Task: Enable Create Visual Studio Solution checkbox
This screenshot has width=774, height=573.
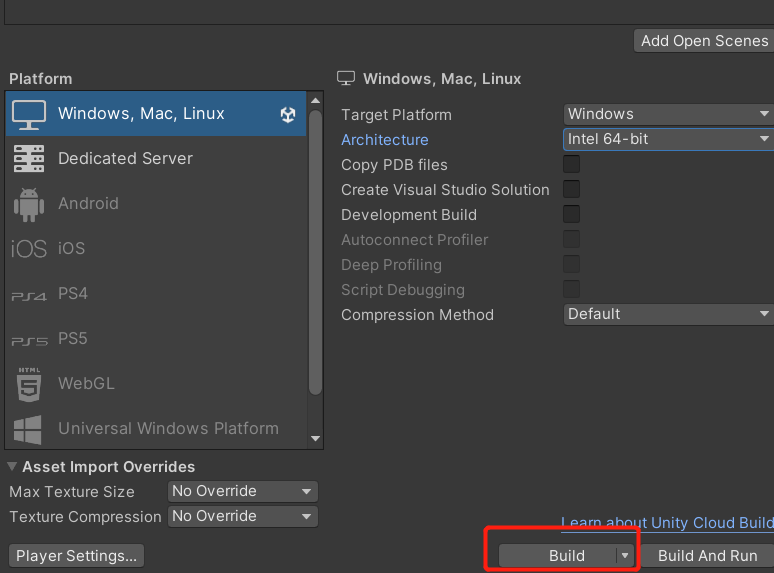Action: (x=572, y=189)
